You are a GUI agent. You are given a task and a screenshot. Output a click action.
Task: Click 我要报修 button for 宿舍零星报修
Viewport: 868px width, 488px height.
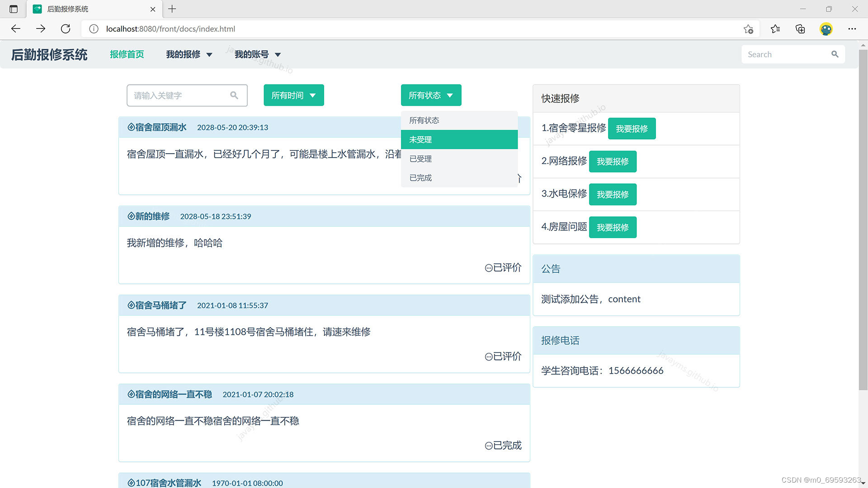632,128
